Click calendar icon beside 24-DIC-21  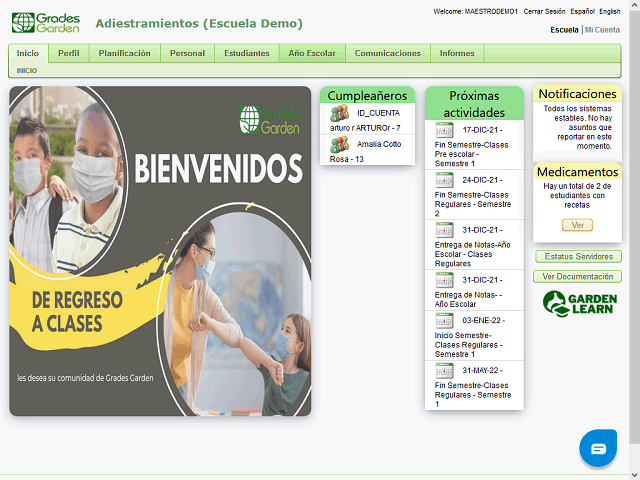[x=444, y=180]
